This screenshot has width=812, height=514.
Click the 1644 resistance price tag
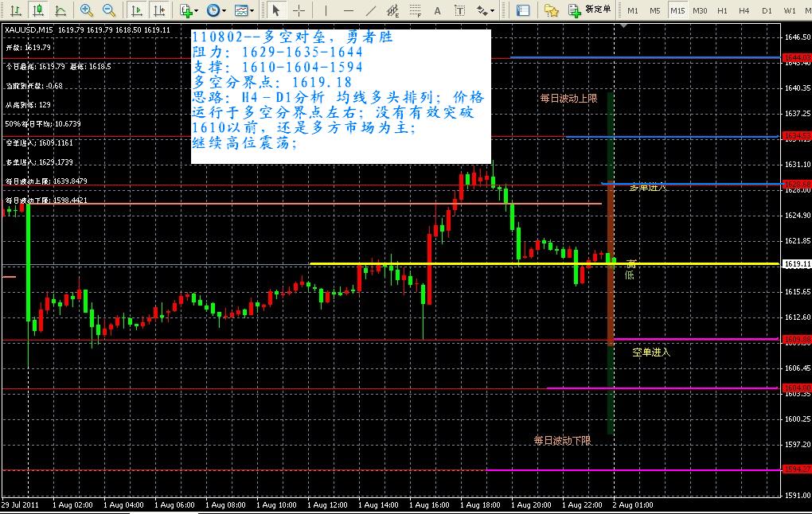797,57
